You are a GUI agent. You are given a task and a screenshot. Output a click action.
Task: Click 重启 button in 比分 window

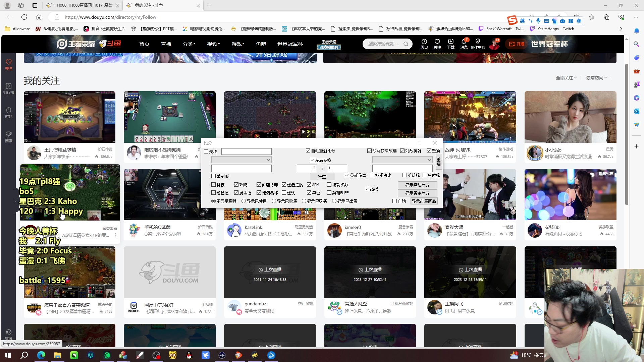(x=438, y=162)
